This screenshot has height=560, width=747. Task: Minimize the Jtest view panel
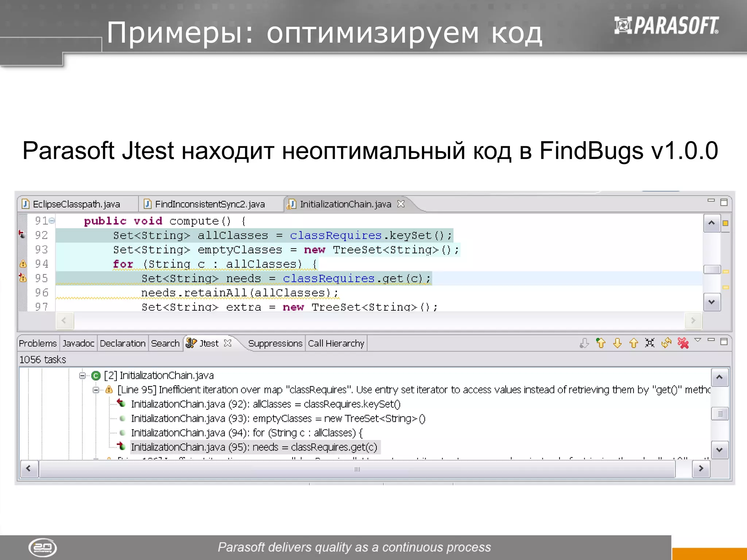tap(711, 340)
